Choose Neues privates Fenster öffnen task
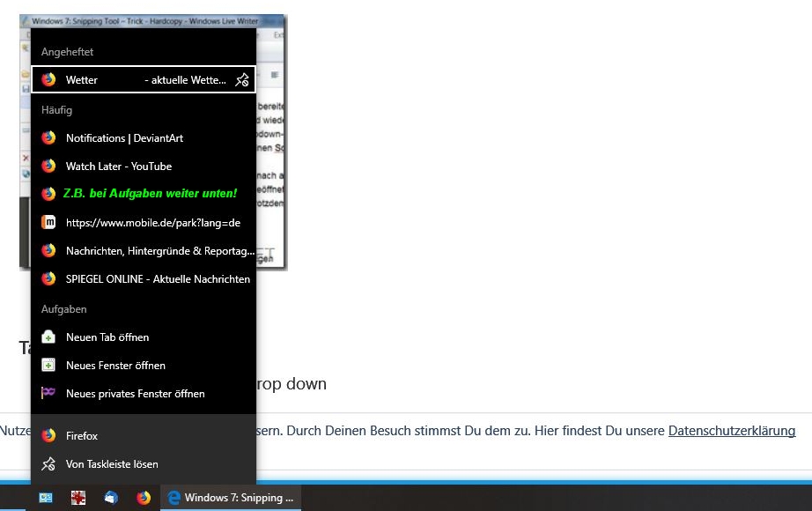Image resolution: width=812 pixels, height=511 pixels. 144,394
